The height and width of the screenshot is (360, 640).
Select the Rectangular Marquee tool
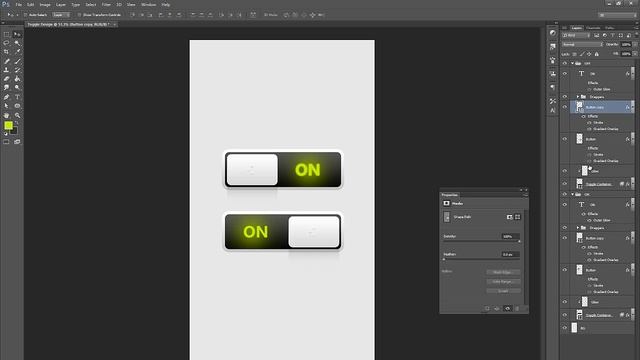(x=7, y=35)
